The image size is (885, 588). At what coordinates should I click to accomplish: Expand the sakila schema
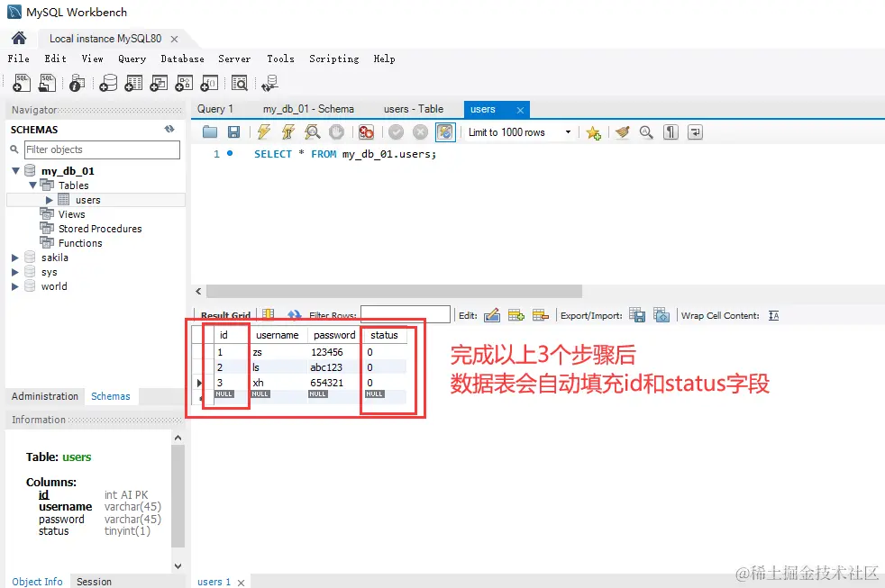[15, 258]
